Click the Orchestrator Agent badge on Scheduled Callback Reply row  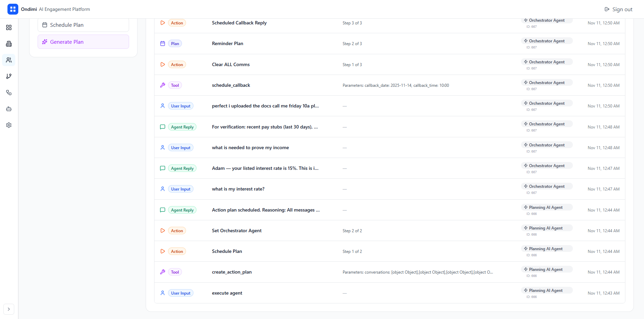547,20
